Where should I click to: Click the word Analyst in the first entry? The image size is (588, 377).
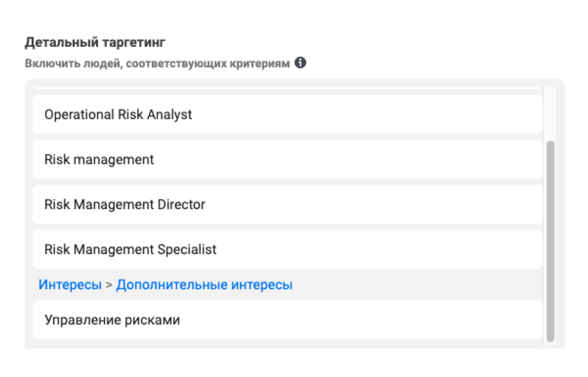(169, 115)
